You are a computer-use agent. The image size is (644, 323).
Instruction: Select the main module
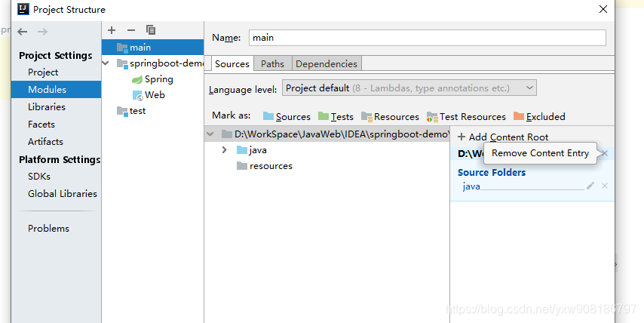click(x=153, y=48)
